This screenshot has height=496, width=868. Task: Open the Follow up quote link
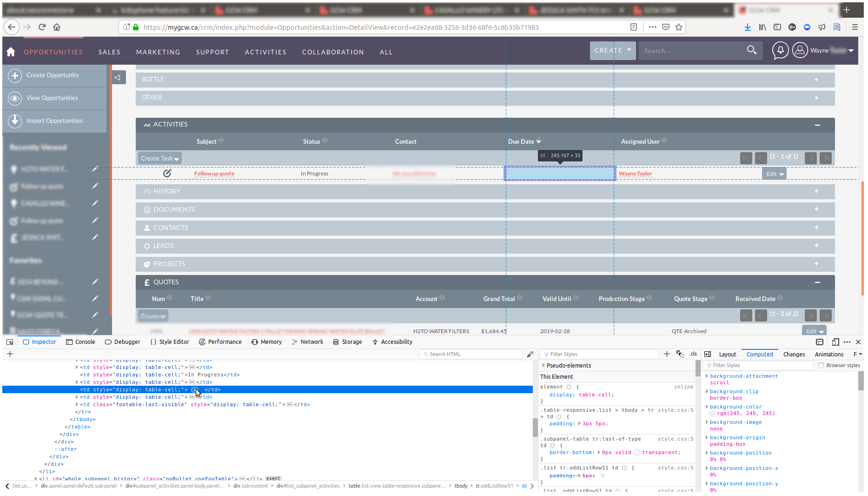click(x=214, y=173)
